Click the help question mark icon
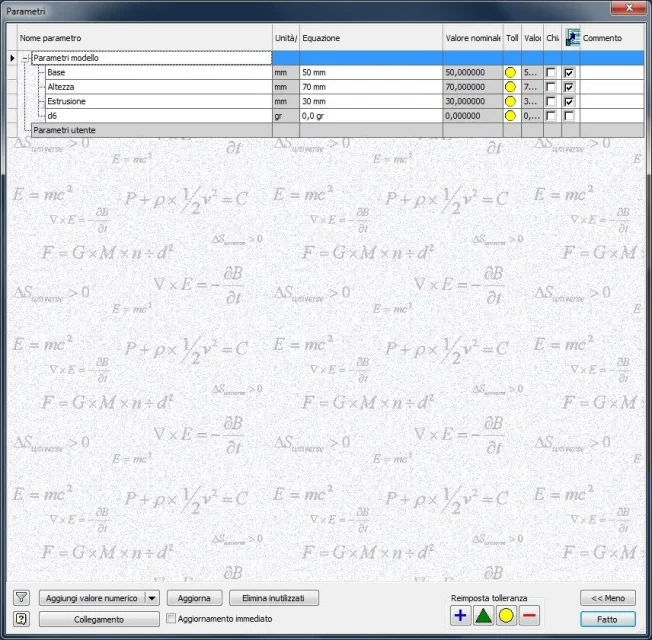Screen dimensions: 652x640 (x=21, y=619)
